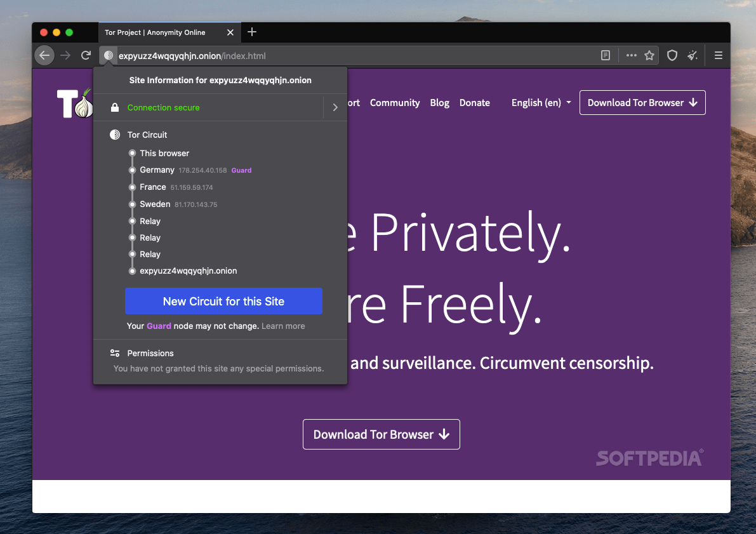Viewport: 756px width, 534px height.
Task: Click the onion site identity icon in address bar
Action: click(x=109, y=55)
